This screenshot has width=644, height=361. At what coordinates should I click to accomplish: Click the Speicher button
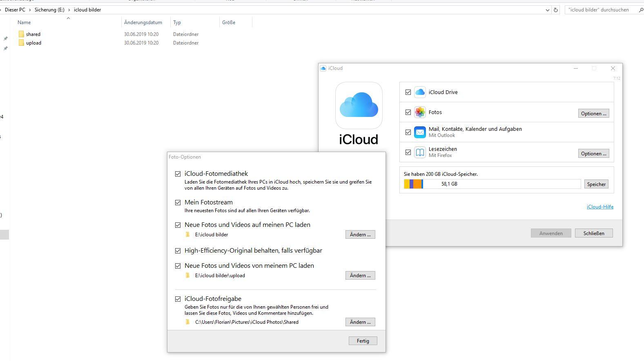click(x=596, y=184)
